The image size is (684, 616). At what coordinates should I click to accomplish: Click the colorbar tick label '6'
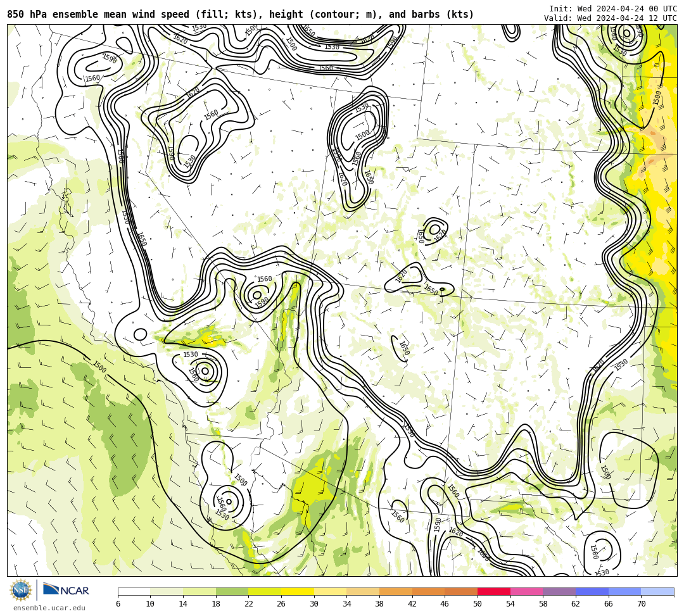click(118, 604)
